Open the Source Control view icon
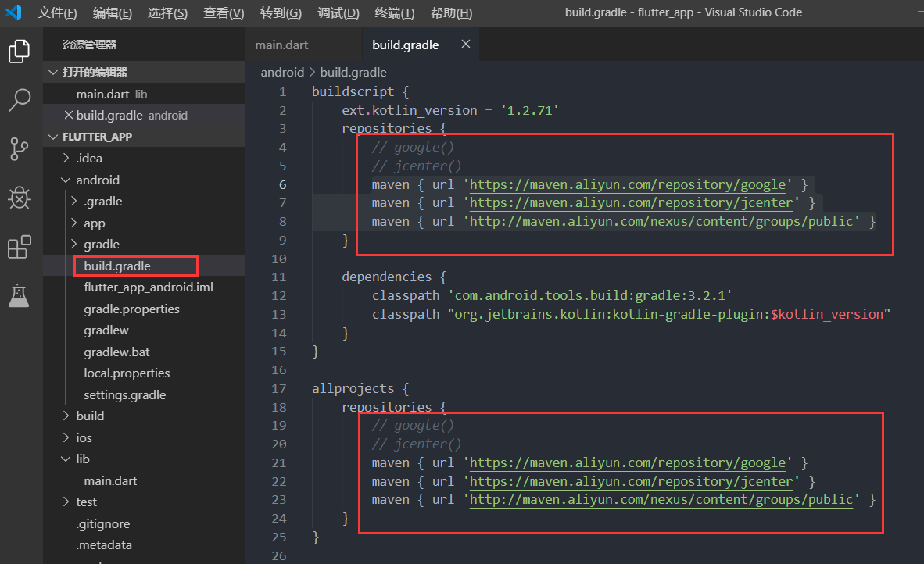Image resolution: width=924 pixels, height=564 pixels. point(20,148)
